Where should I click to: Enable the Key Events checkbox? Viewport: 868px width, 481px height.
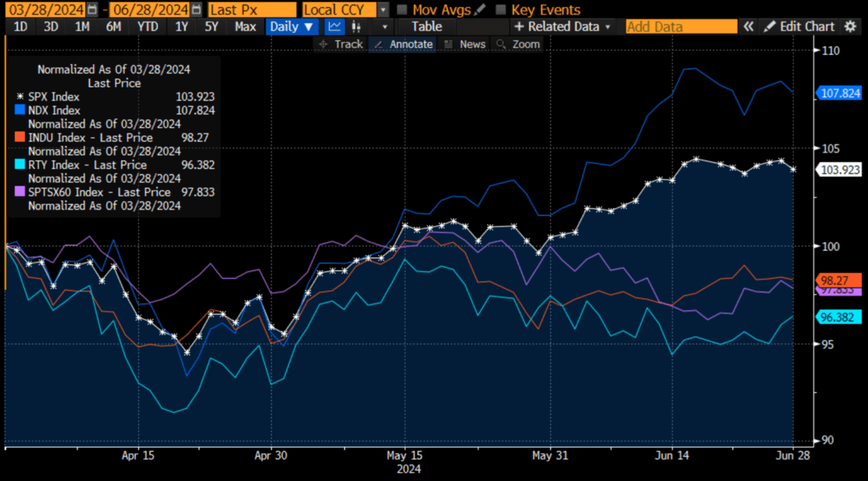coord(499,9)
